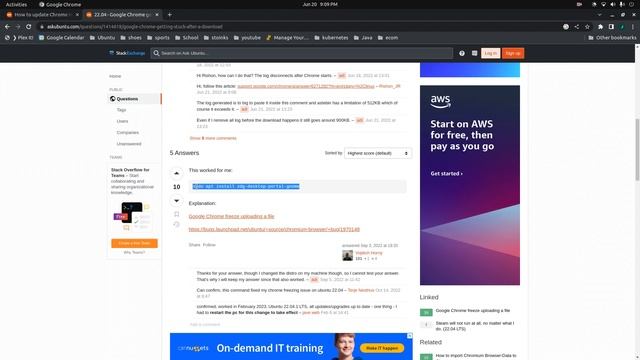Expand show more comments link
This screenshot has width=640, height=360.
tap(213, 138)
